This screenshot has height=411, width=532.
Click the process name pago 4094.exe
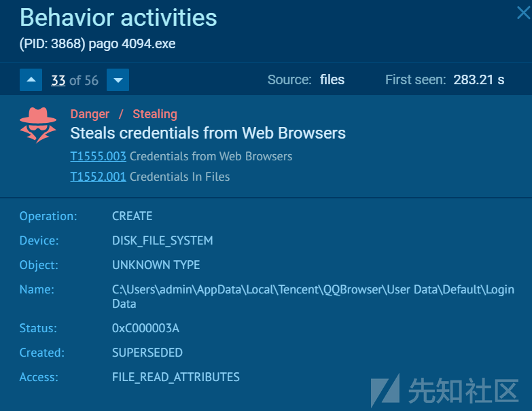(132, 43)
